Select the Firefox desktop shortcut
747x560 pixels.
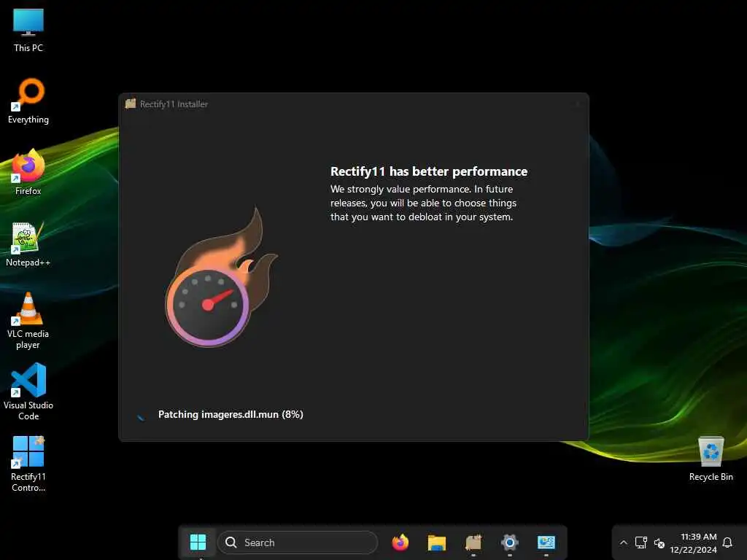[28, 172]
